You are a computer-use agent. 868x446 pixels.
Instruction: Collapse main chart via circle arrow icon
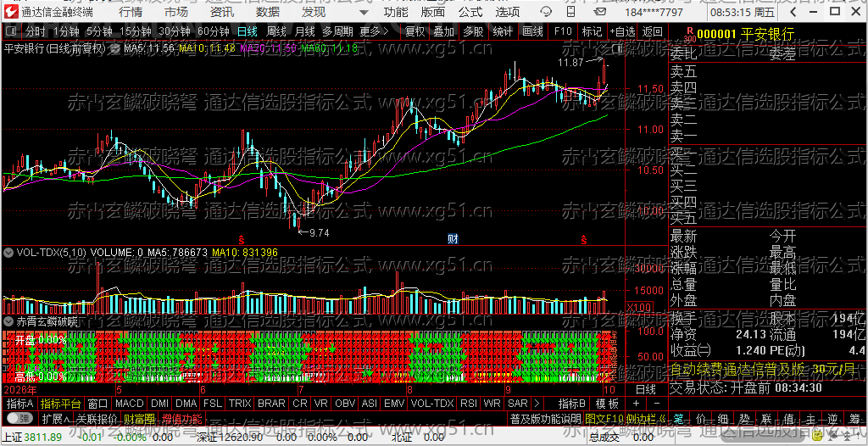(116, 48)
